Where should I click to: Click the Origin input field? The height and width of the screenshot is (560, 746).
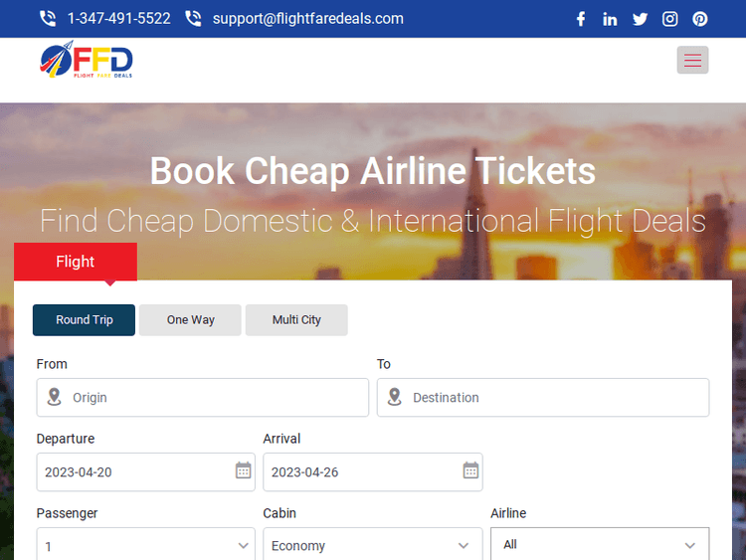point(203,398)
